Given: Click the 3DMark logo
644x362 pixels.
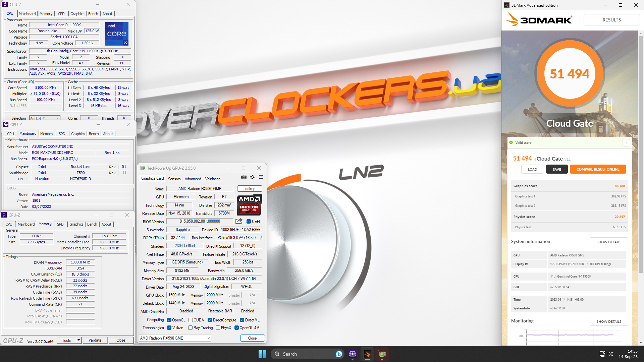Looking at the screenshot, I should [x=539, y=20].
